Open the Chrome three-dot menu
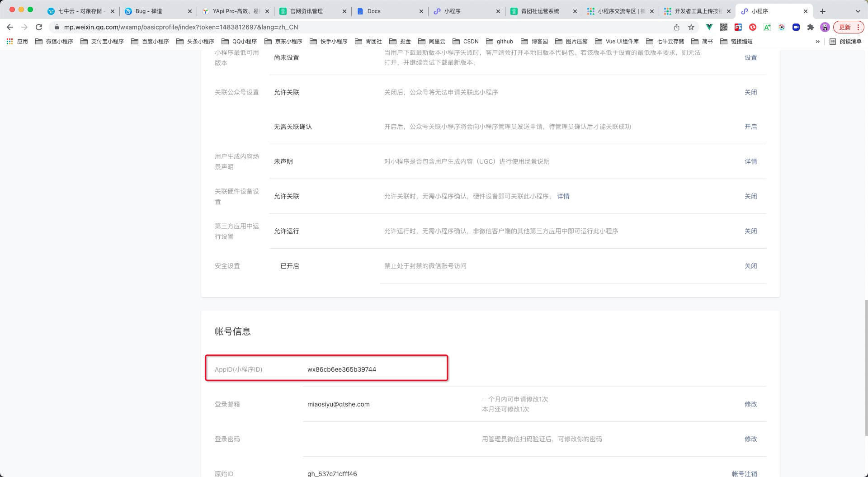 coord(858,27)
